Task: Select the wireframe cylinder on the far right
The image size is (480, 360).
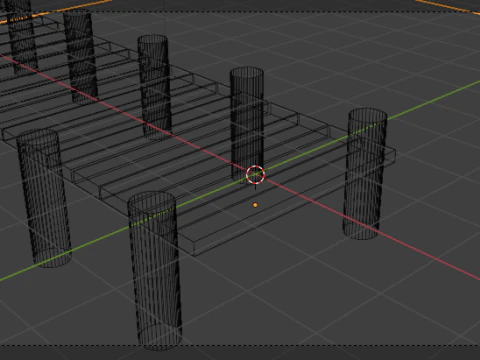Action: click(x=365, y=173)
